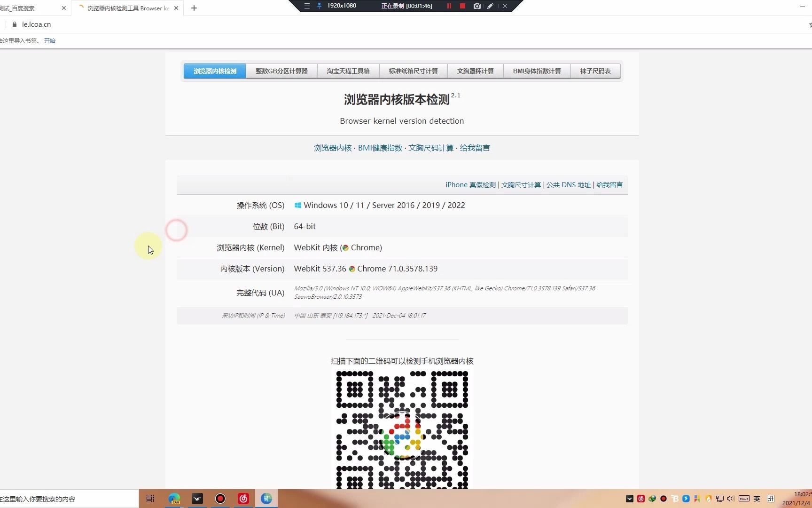Click the Chrome icon in Version row
This screenshot has width=812, height=508.
(352, 269)
